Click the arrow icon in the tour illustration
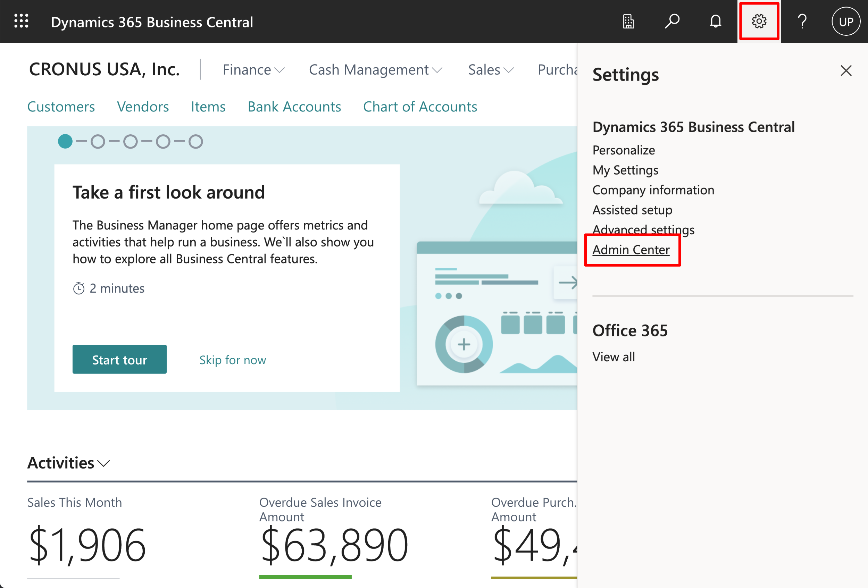868x588 pixels. (x=568, y=283)
